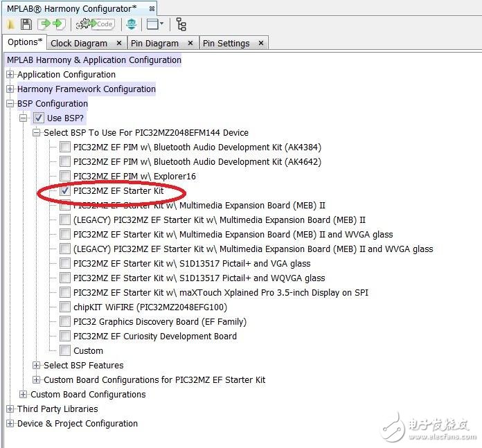This screenshot has height=448, width=482.
Task: Open the Pin Settings tab
Action: pos(226,43)
